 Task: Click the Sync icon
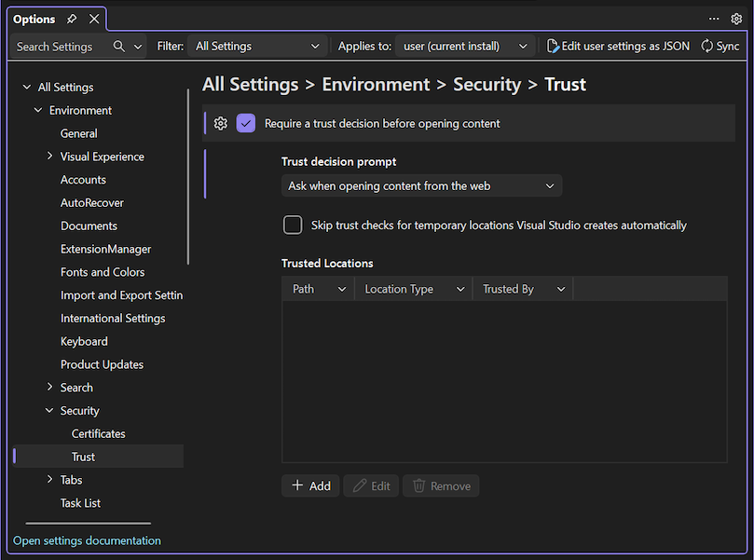(707, 45)
